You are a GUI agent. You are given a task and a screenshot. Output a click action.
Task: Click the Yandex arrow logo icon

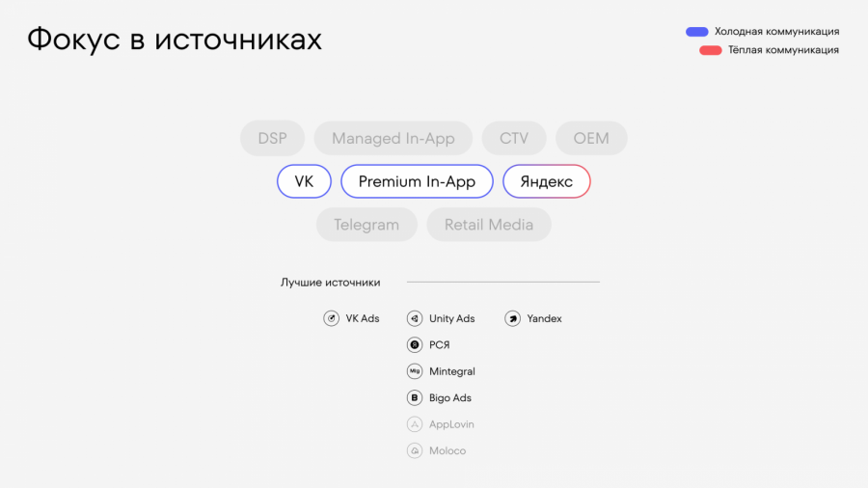513,318
